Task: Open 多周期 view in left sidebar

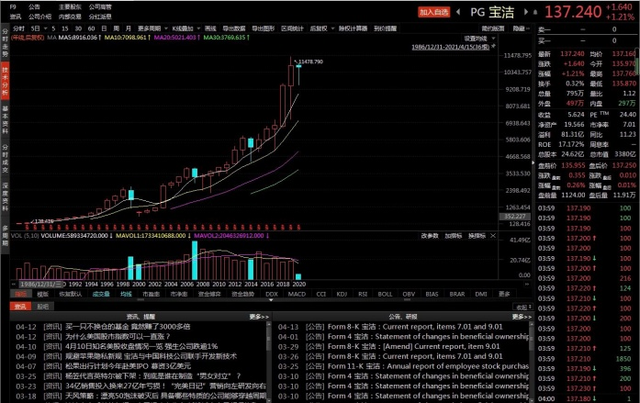Action: pos(5,236)
